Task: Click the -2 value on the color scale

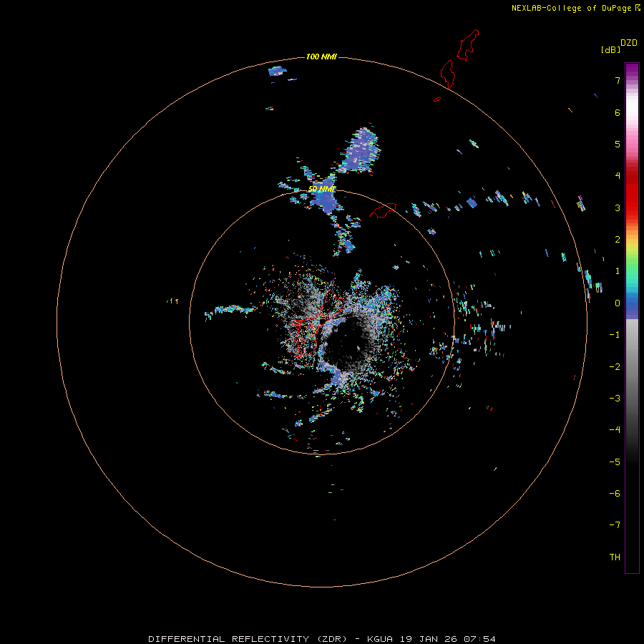Action: [x=615, y=367]
